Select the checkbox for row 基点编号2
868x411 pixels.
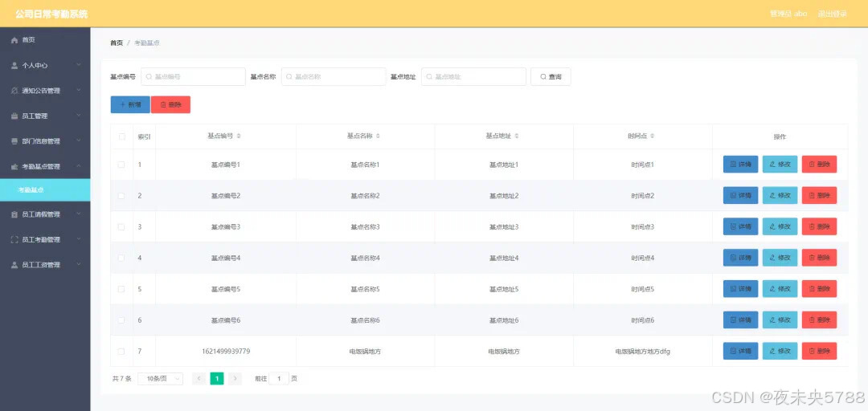click(x=122, y=196)
